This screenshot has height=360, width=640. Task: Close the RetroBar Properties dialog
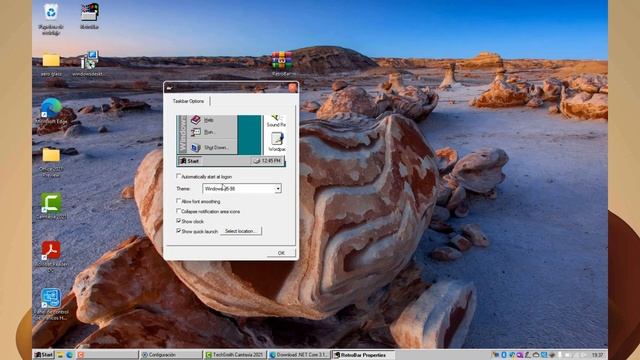[x=292, y=87]
